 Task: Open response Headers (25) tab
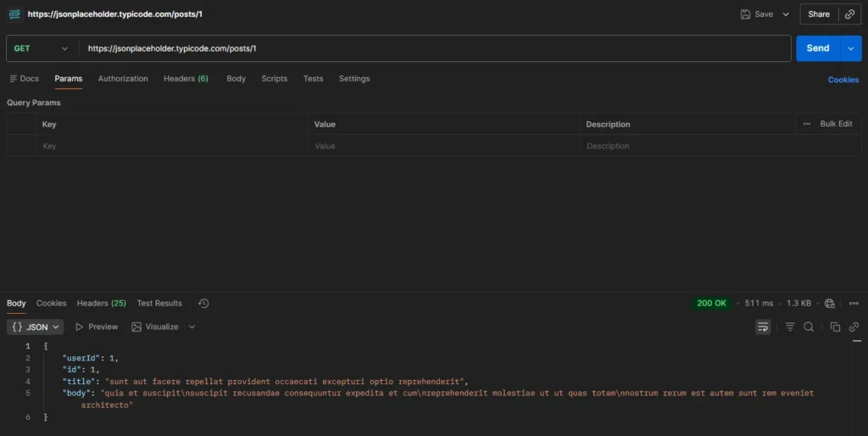102,303
